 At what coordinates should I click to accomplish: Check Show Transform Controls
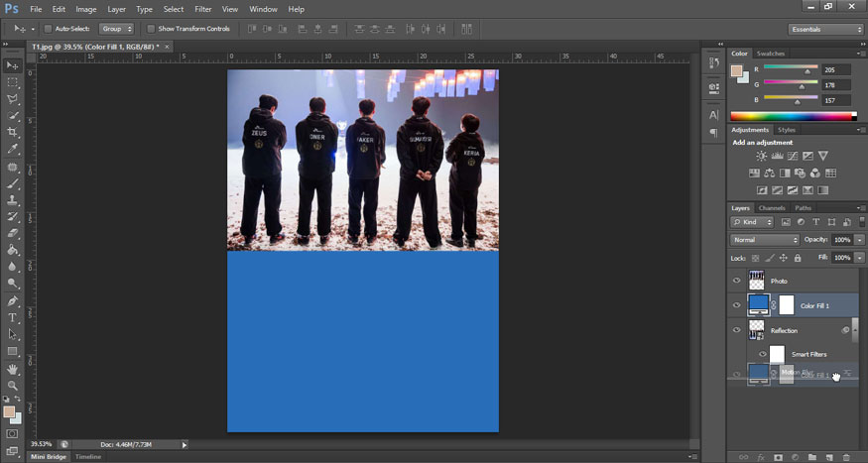(151, 29)
